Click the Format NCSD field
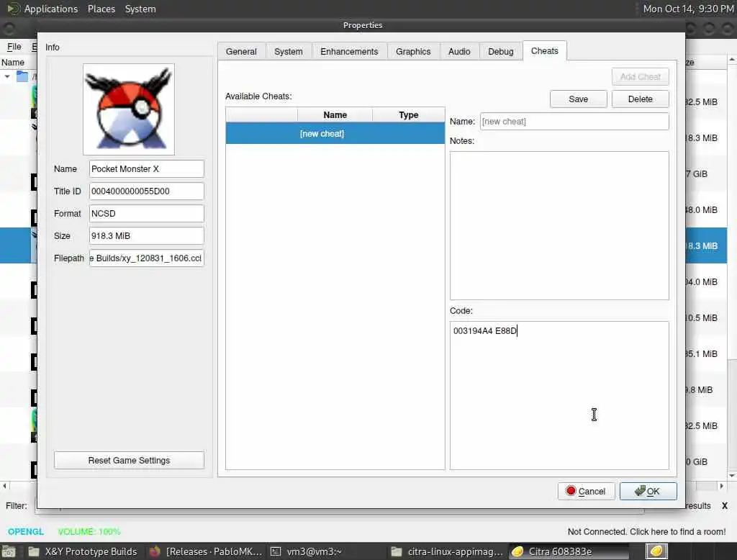This screenshot has height=560, width=737. pos(147,214)
